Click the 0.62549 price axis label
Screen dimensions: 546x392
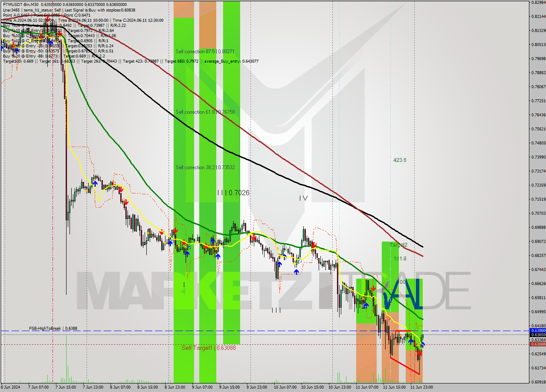click(x=538, y=354)
